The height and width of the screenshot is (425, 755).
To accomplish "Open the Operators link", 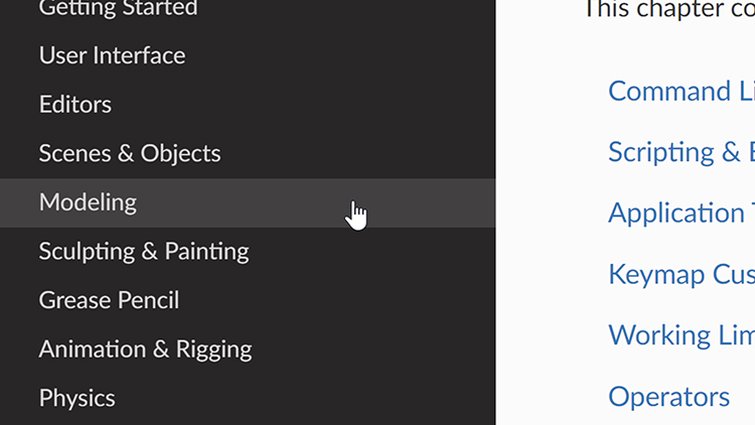I will pos(669,397).
